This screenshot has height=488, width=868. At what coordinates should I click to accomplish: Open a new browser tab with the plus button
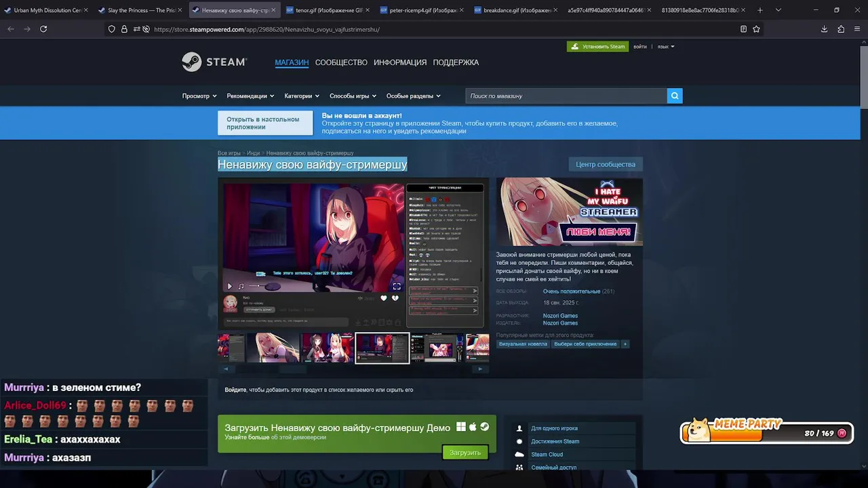pyautogui.click(x=759, y=10)
